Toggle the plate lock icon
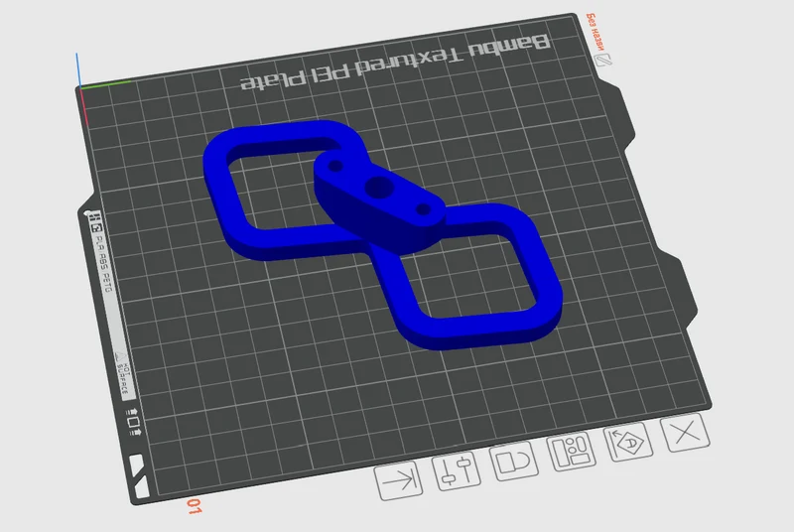This screenshot has height=532, width=794. (x=514, y=462)
